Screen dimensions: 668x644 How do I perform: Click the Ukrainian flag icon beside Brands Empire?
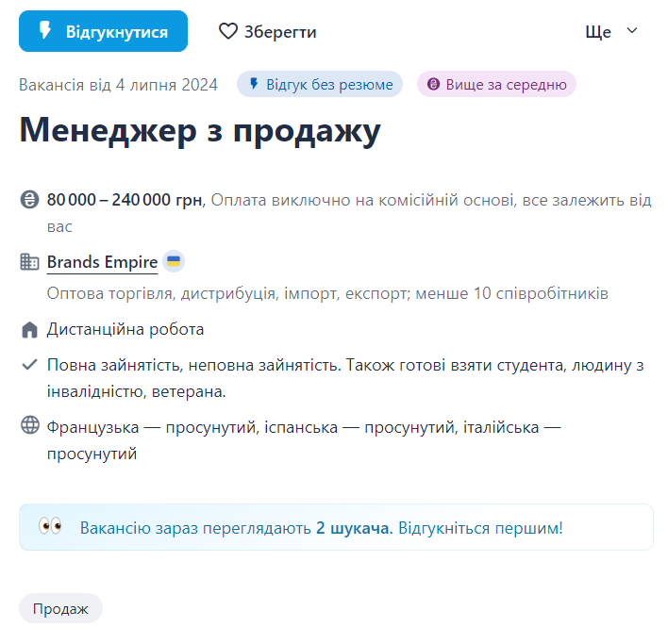pyautogui.click(x=174, y=261)
